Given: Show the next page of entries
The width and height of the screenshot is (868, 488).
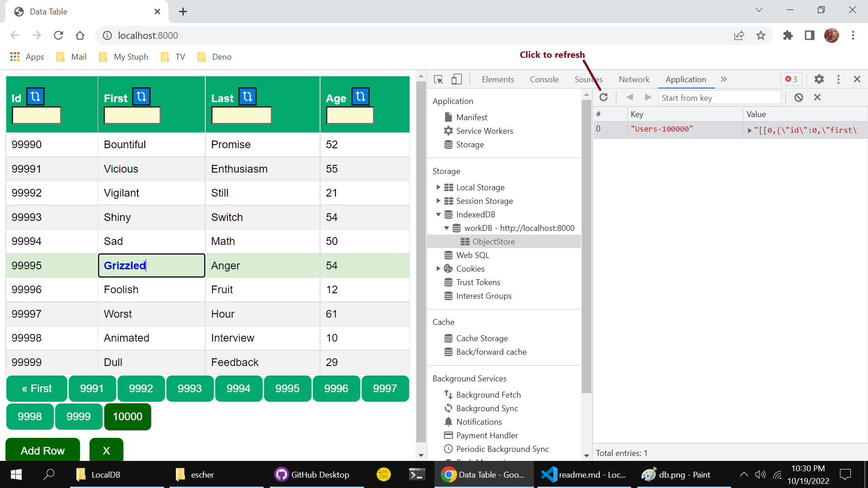Looking at the screenshot, I should (x=648, y=97).
